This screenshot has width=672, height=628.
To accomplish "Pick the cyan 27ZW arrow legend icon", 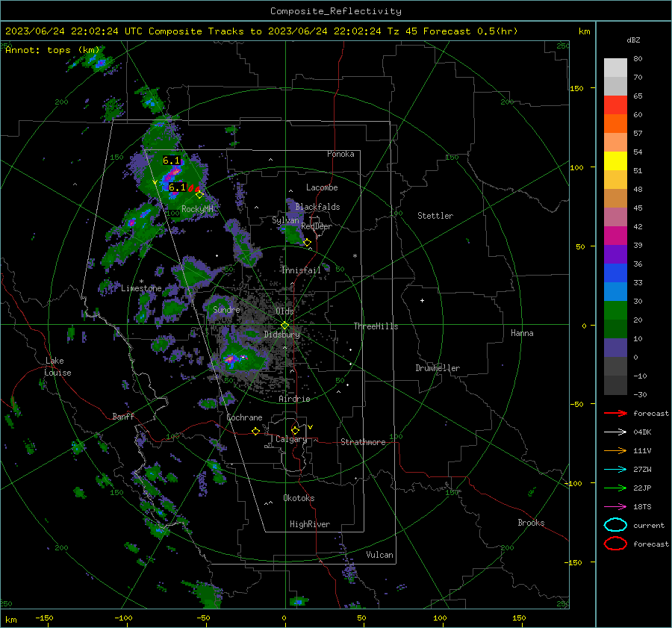I will click(615, 470).
